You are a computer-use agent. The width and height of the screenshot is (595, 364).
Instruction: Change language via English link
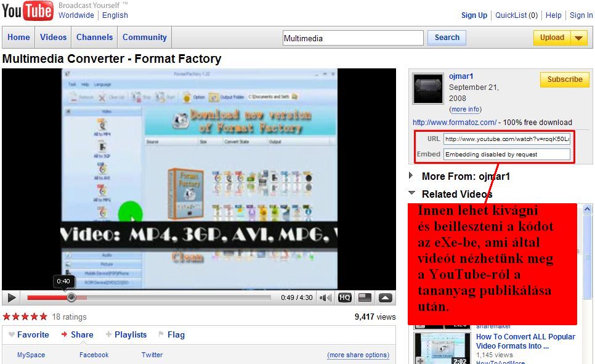click(115, 15)
